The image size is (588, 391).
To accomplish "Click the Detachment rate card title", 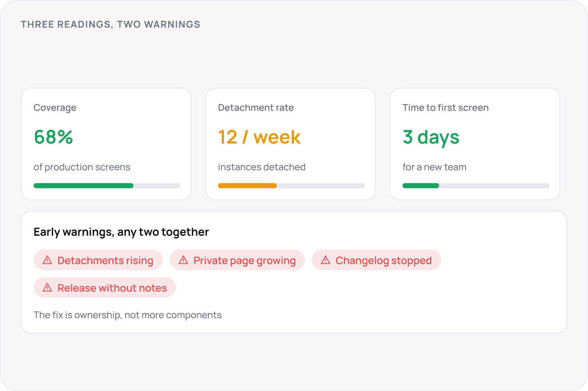I will pos(256,108).
